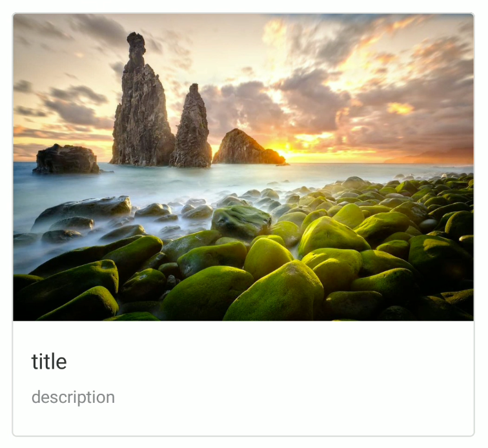Click the second, shorter rock spire

click(x=192, y=128)
